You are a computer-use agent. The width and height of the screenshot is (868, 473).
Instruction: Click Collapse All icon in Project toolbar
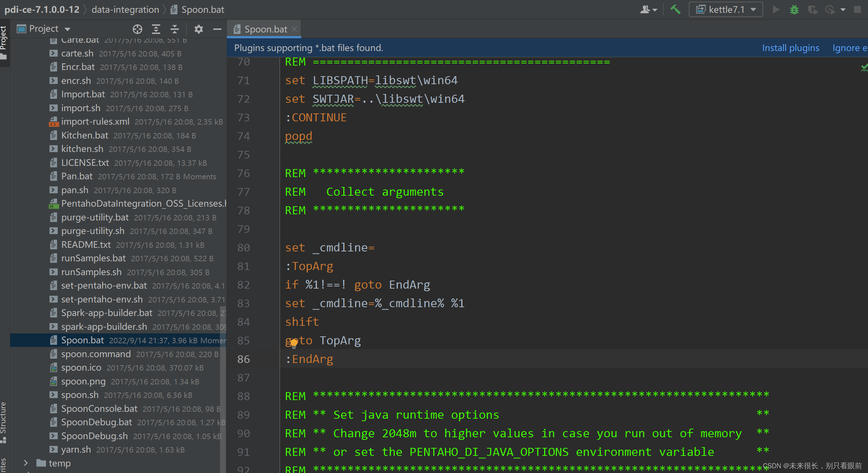(175, 29)
